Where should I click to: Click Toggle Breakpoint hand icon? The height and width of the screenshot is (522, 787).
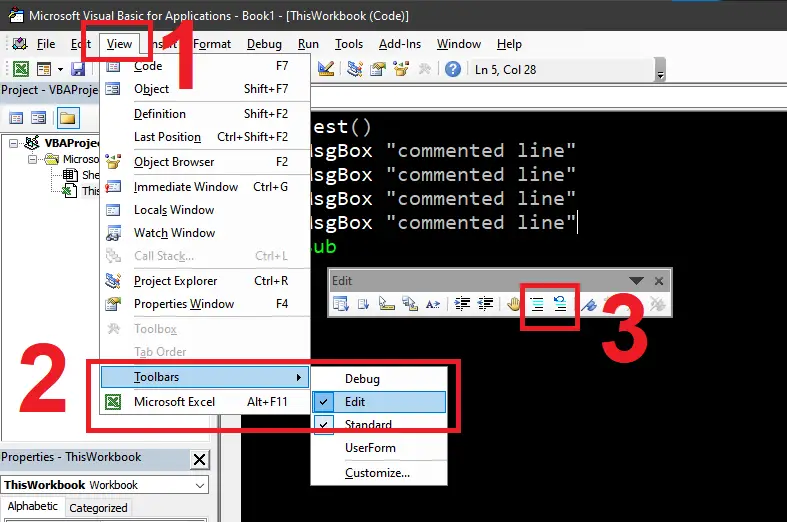tap(513, 304)
